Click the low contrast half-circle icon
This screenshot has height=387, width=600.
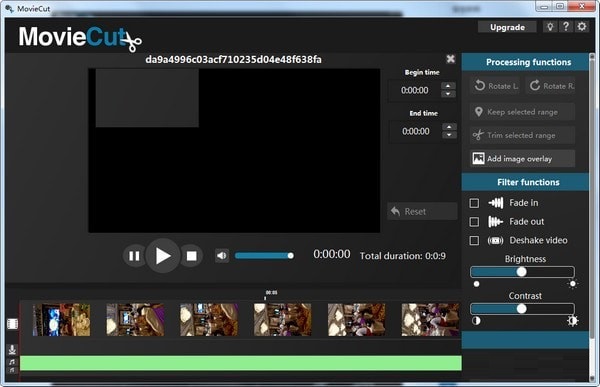[x=476, y=321]
